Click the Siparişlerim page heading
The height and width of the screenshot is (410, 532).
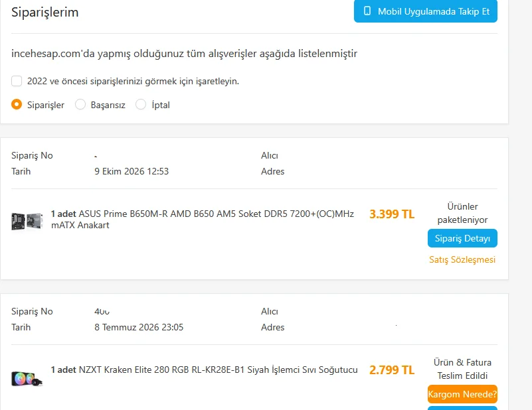[x=44, y=12]
